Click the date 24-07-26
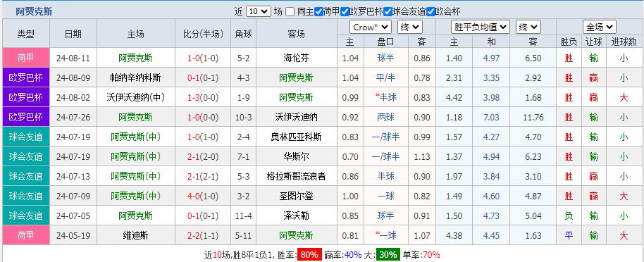Screen dimensions: 644x262 pyautogui.click(x=73, y=117)
